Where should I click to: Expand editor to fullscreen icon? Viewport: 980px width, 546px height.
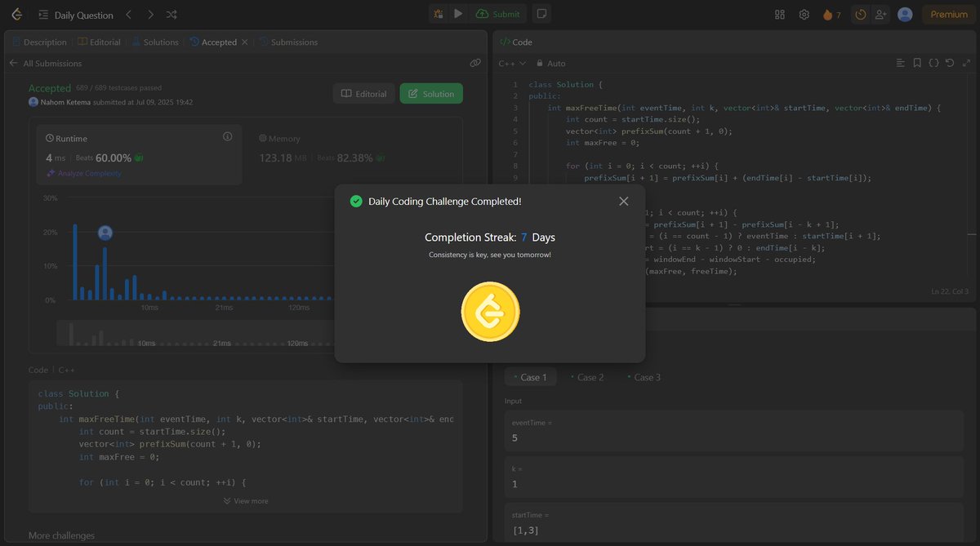coord(966,63)
